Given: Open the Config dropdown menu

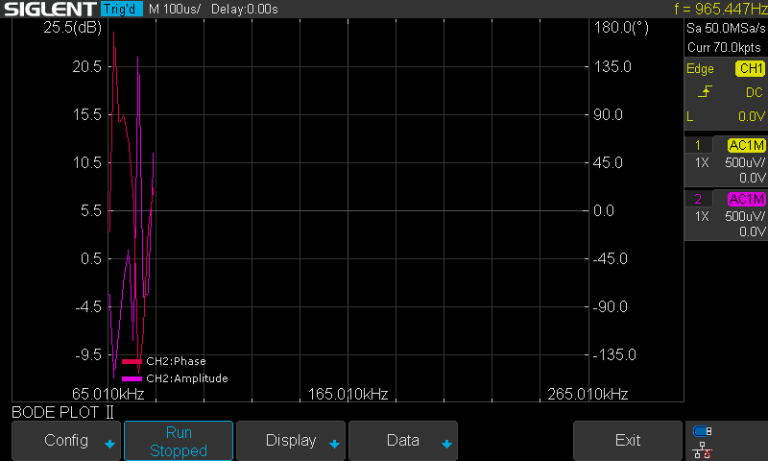Looking at the screenshot, I should click(67, 441).
